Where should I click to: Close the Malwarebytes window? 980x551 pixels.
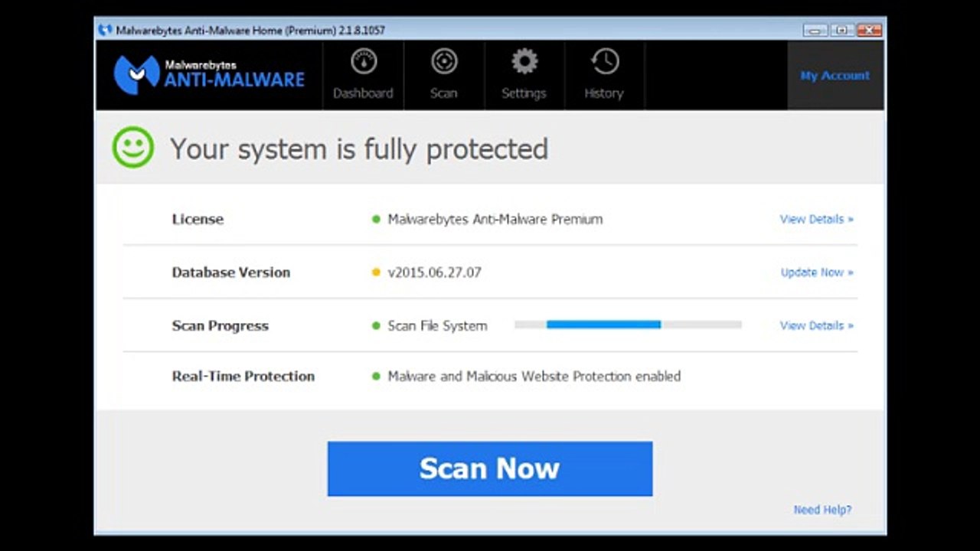tap(869, 30)
